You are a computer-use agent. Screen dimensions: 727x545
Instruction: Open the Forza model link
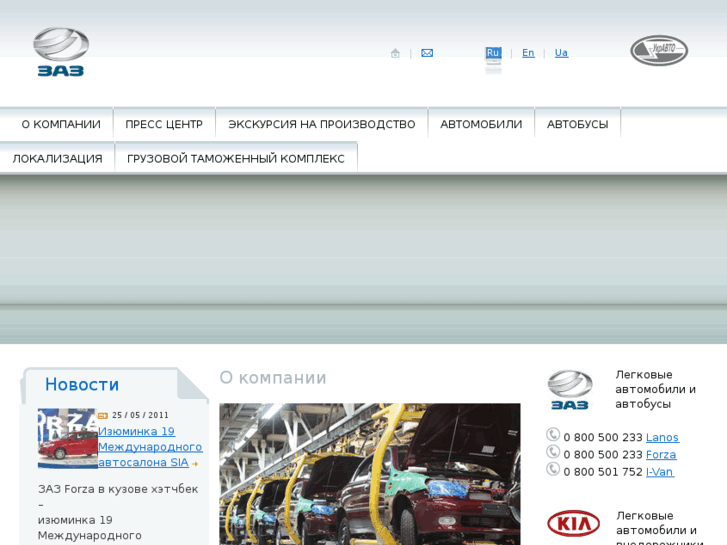pyautogui.click(x=661, y=455)
